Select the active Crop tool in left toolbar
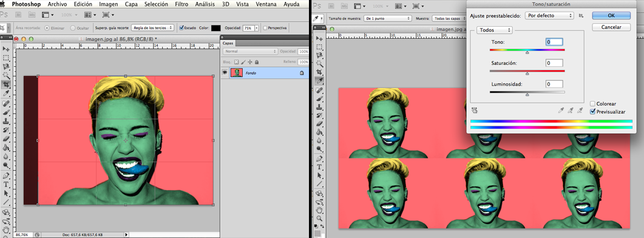The width and height of the screenshot is (644, 238). pyautogui.click(x=6, y=84)
